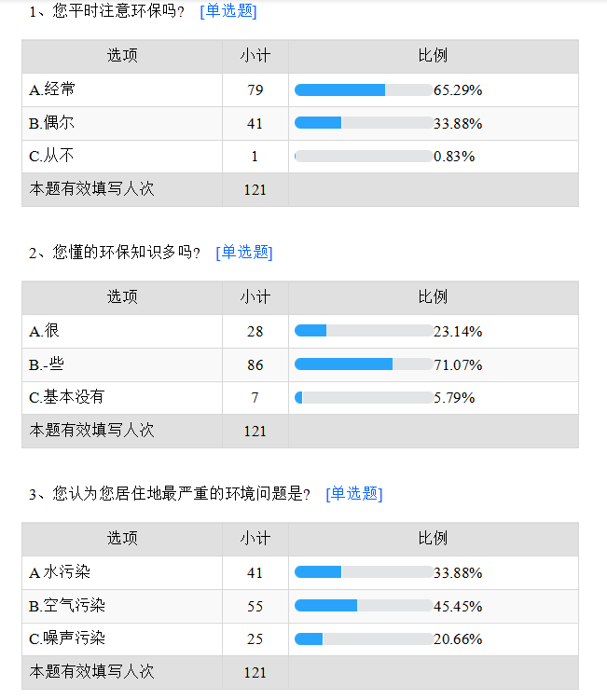Click the 71.07% progress bar for B.一些
This screenshot has height=700, width=607.
[364, 364]
